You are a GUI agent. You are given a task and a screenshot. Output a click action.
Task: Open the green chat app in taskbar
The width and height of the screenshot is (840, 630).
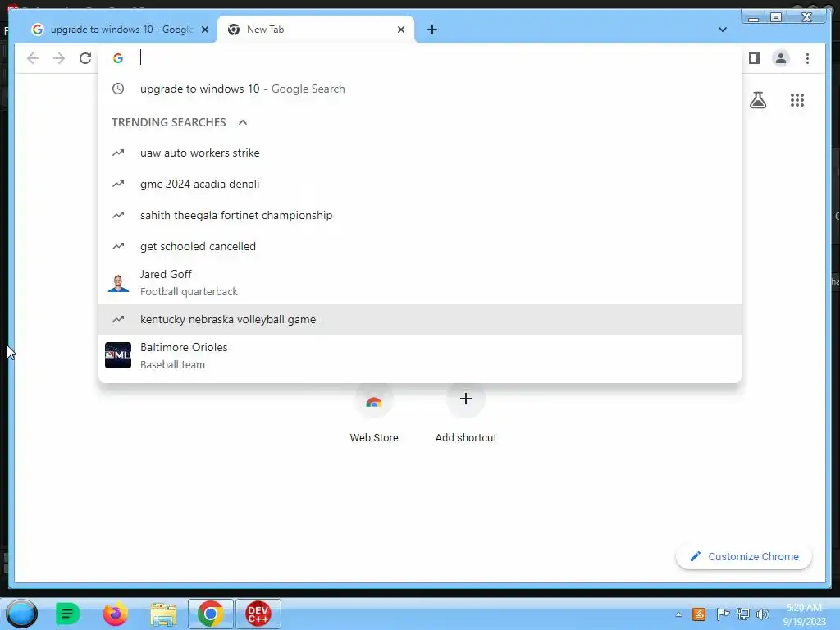pyautogui.click(x=67, y=614)
